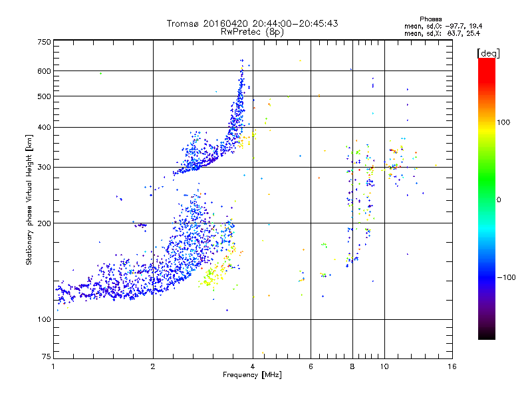532x399 pixels.
Task: Click the '[deg]' colorbar unit label
Action: 488,53
